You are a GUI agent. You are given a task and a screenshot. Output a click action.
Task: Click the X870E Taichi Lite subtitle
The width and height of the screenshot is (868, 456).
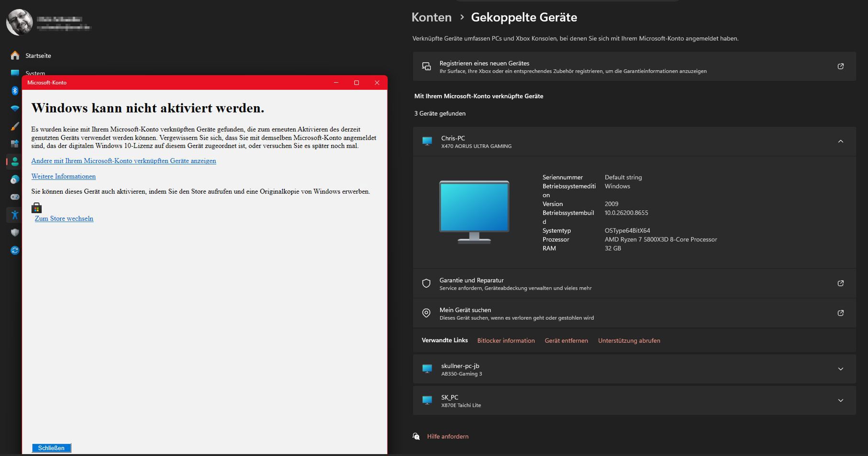(x=461, y=405)
